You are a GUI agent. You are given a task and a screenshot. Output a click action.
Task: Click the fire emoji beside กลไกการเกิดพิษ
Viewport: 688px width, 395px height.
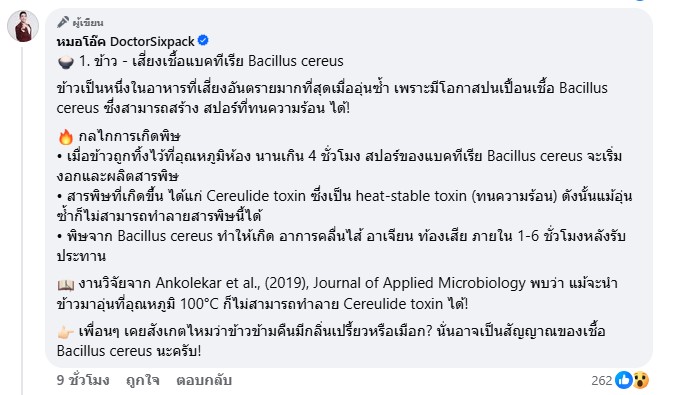(x=66, y=136)
